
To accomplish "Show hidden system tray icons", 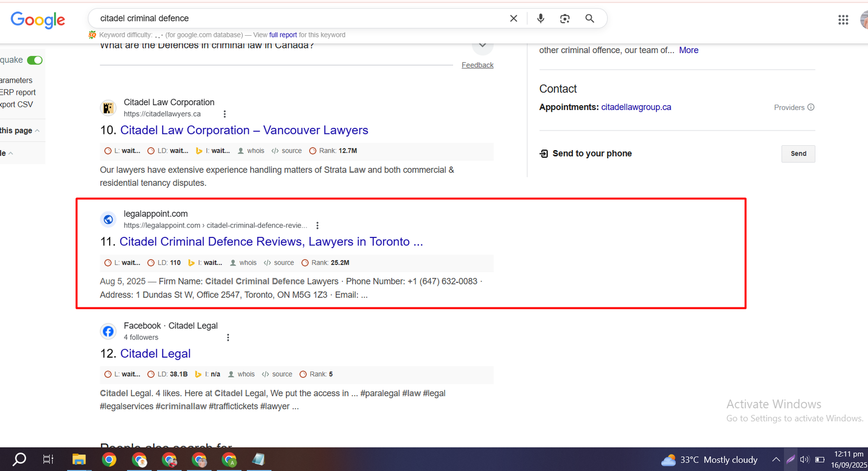I will tap(776, 460).
